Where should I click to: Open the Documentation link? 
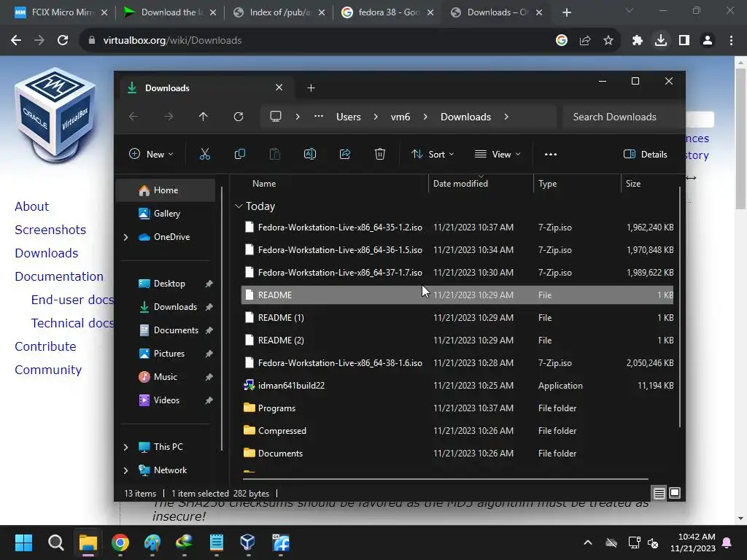[x=58, y=276]
